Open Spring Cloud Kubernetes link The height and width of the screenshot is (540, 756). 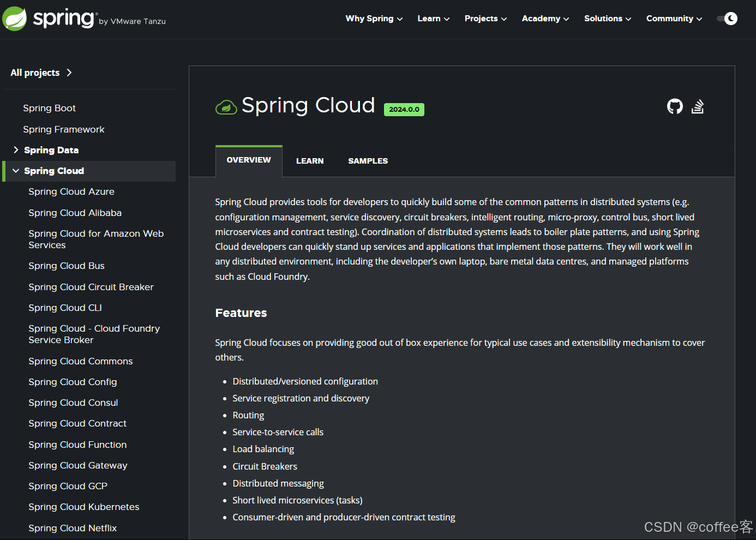point(84,507)
